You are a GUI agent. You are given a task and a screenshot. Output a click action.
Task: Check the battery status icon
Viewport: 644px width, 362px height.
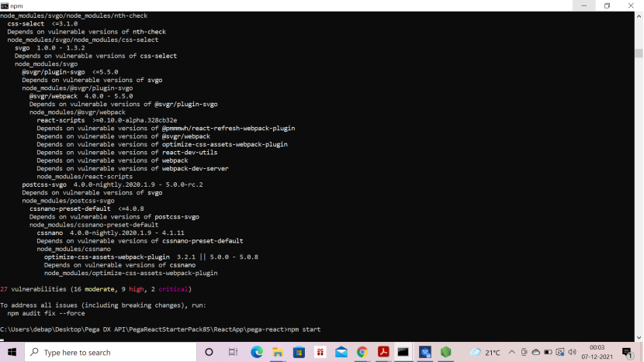pos(548,352)
